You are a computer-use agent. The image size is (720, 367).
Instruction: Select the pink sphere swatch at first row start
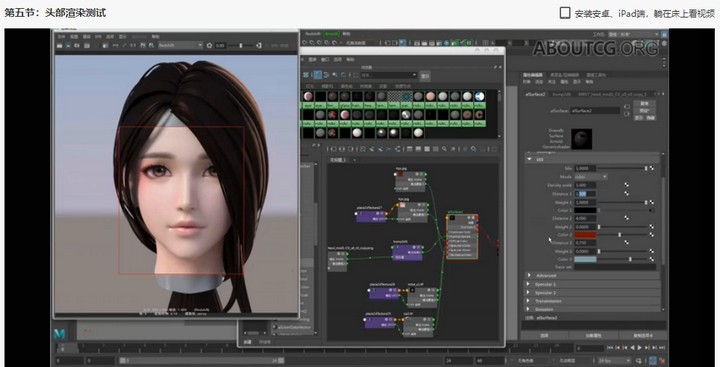308,96
